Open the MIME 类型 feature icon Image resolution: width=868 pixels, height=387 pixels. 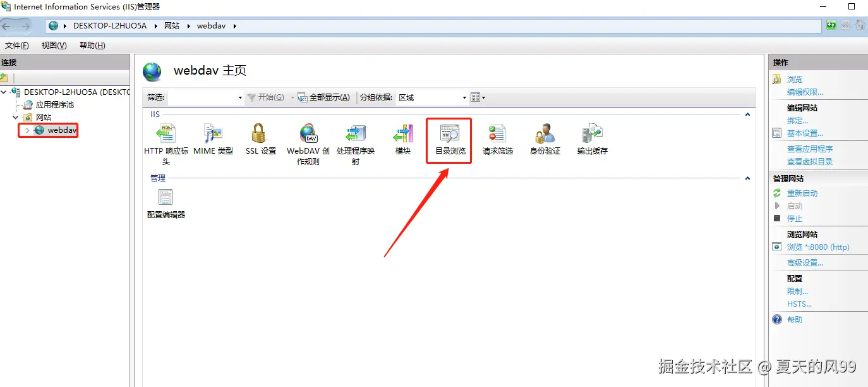click(x=214, y=140)
